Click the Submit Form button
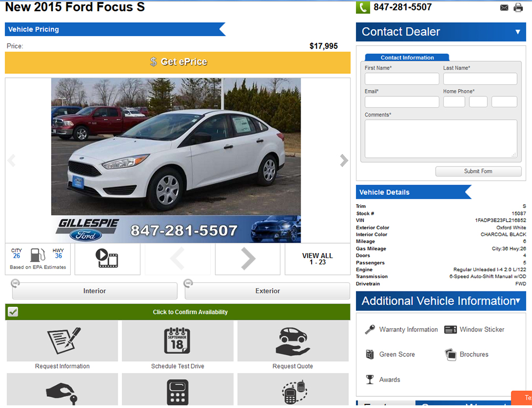 click(478, 171)
